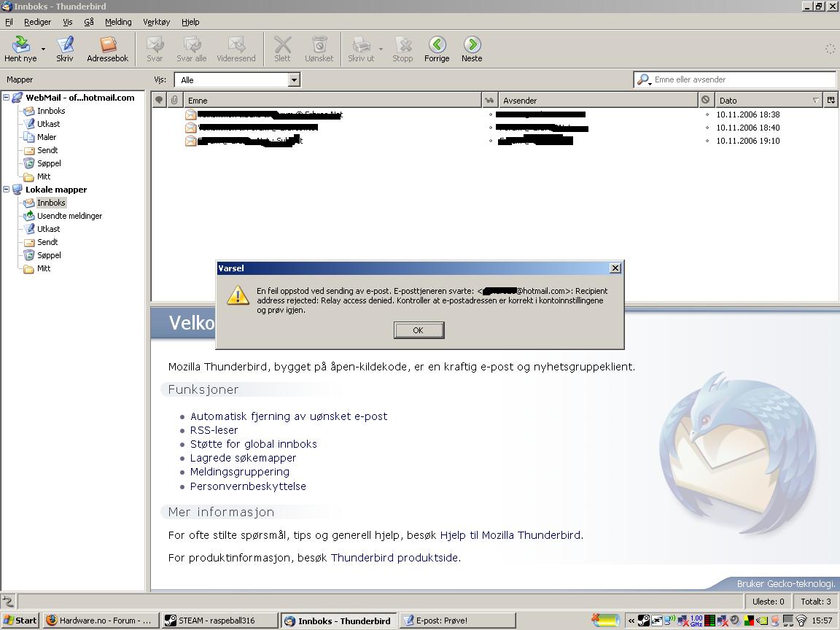Viewport: 840px width, 630px height.
Task: Open Thunderbird produktside link
Action: pyautogui.click(x=394, y=558)
